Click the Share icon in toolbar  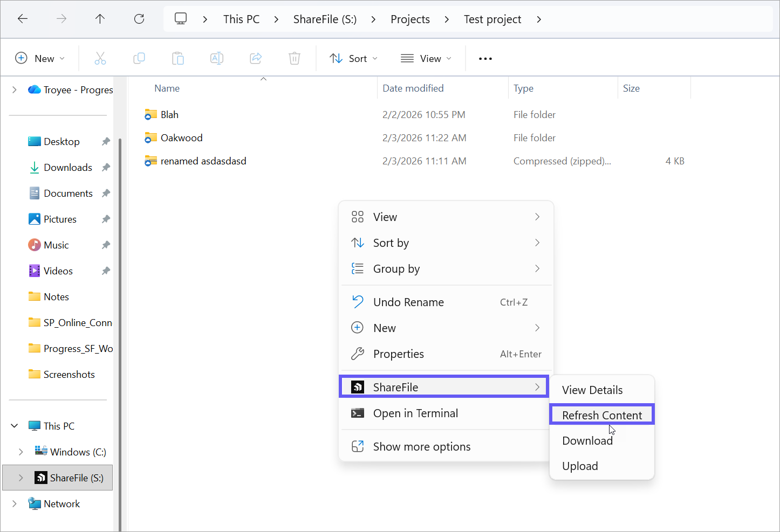click(256, 58)
